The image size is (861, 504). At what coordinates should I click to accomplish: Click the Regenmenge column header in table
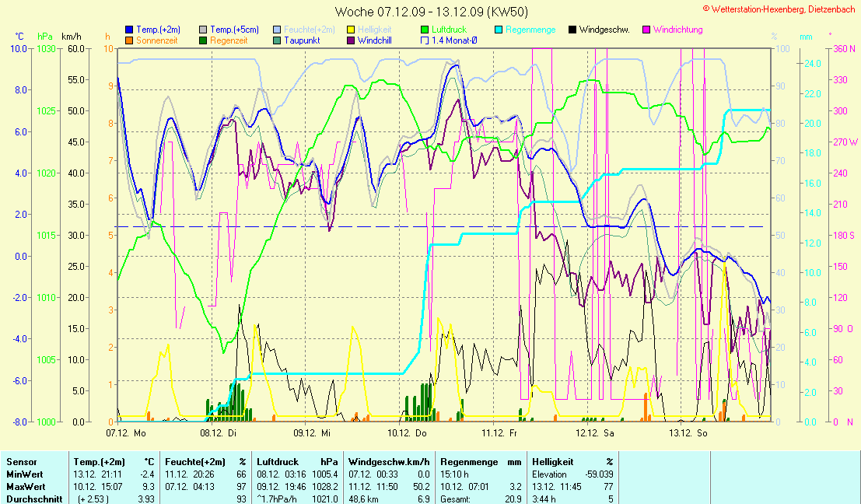click(470, 462)
